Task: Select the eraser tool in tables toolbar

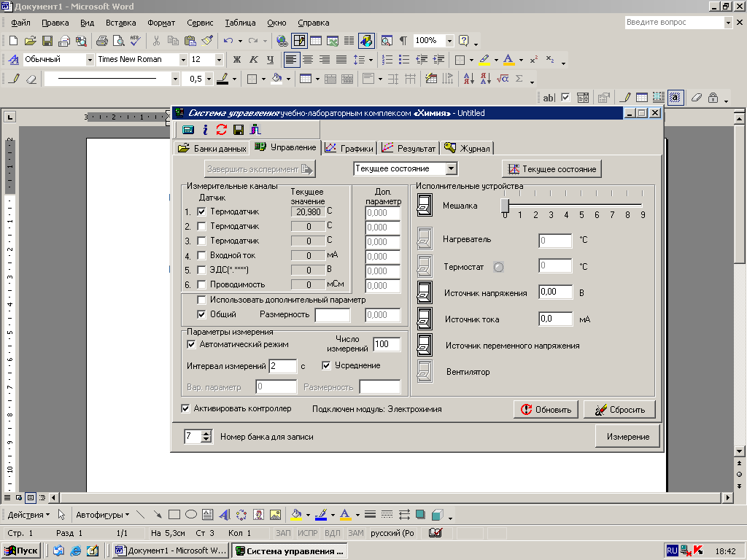Action: (31, 79)
